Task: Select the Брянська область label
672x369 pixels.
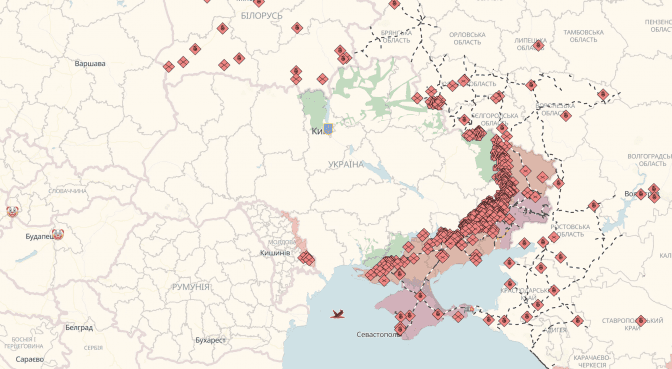Action: pyautogui.click(x=396, y=36)
